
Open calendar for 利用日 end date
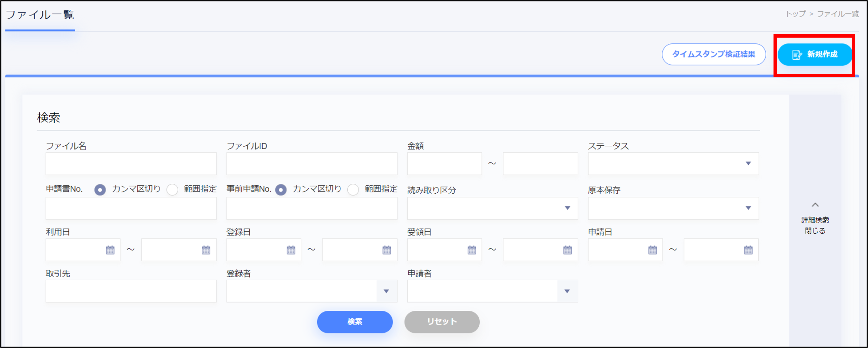(206, 250)
